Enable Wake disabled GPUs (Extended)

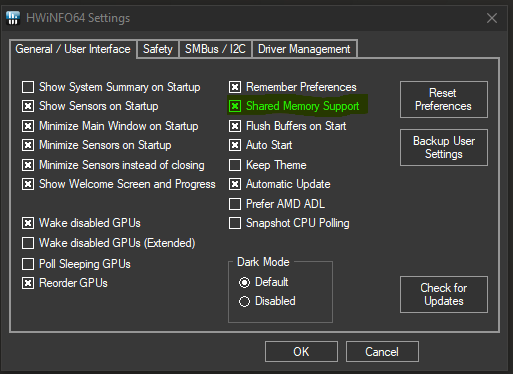coord(28,243)
